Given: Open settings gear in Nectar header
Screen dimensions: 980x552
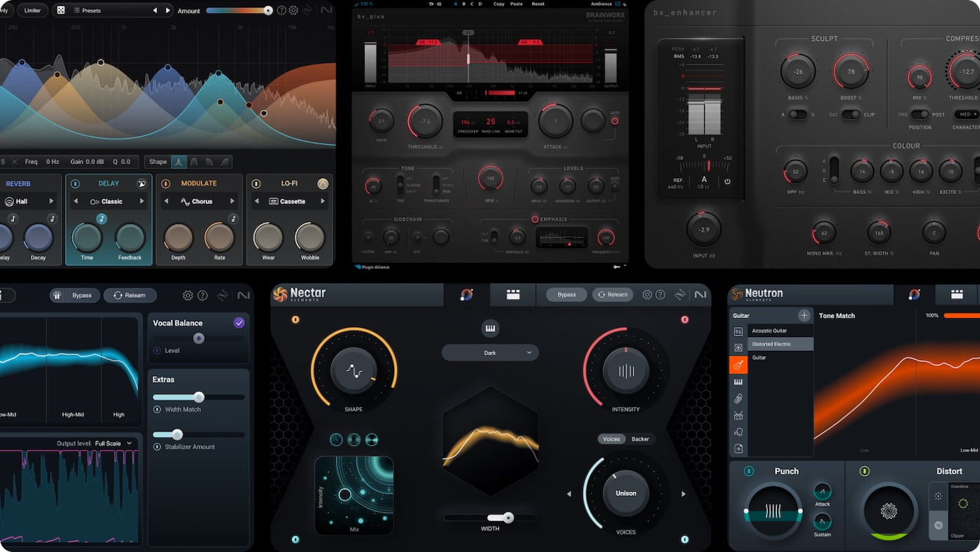Looking at the screenshot, I should (647, 295).
